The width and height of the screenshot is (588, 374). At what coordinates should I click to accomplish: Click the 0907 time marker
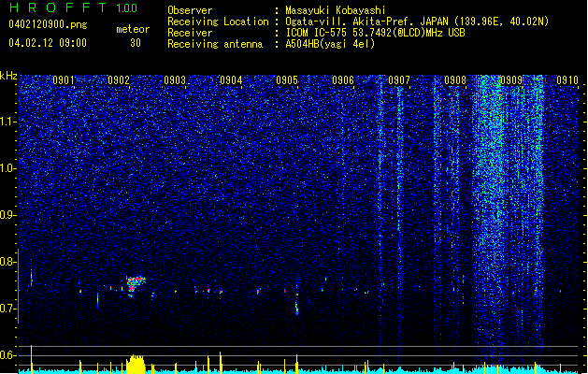(399, 80)
